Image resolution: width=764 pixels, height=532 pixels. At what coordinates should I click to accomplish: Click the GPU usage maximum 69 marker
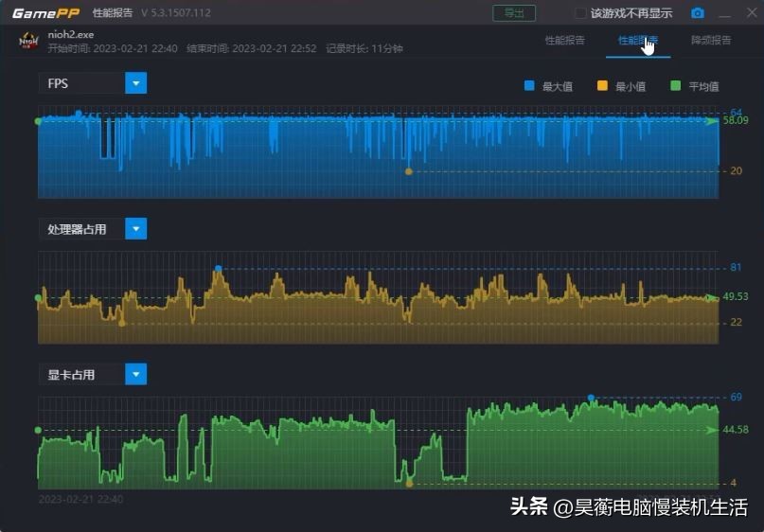click(x=591, y=398)
